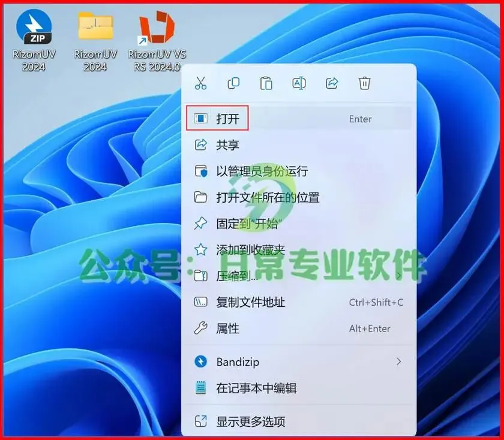
Task: Open the Bandizip submenu entry
Action: coord(299,362)
